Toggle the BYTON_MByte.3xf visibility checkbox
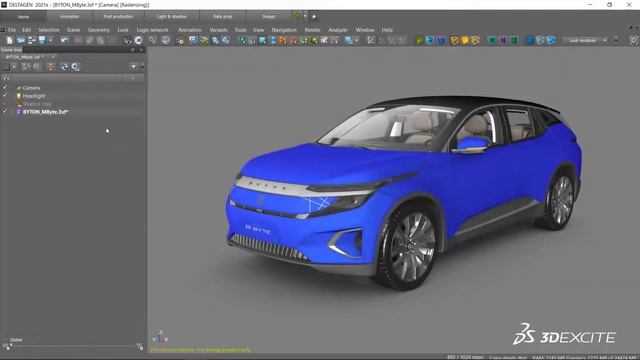640x360 pixels. pos(5,111)
